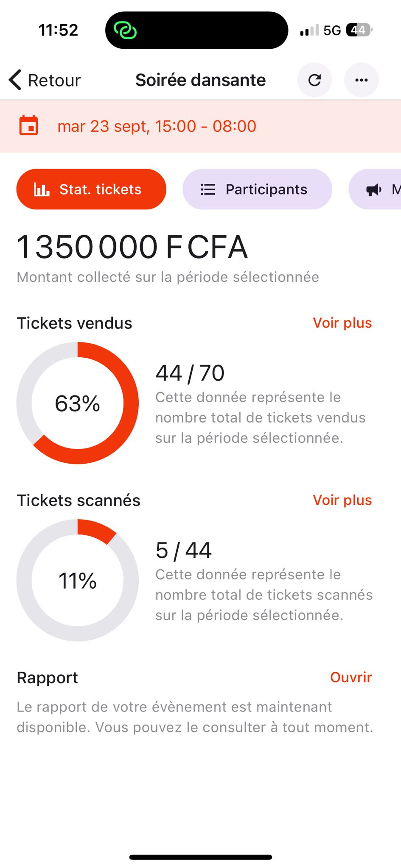The image size is (401, 868).
Task: Tap the 63% tickets sold donut chart
Action: pyautogui.click(x=78, y=403)
